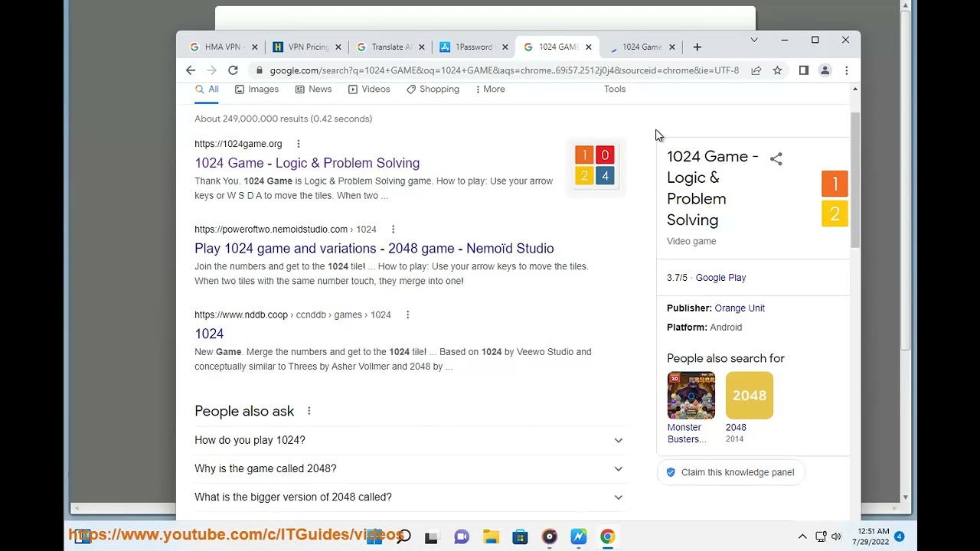
Task: Click site info lock icon in address bar
Action: [260, 70]
